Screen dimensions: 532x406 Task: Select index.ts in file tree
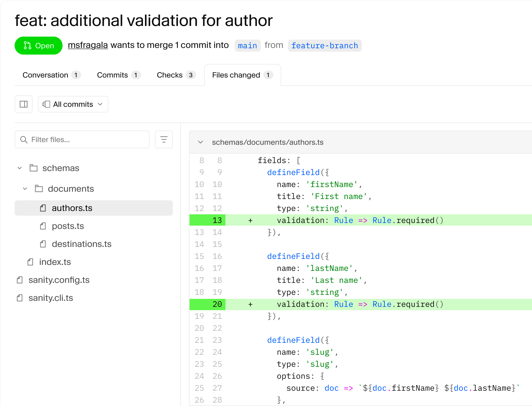tap(55, 262)
